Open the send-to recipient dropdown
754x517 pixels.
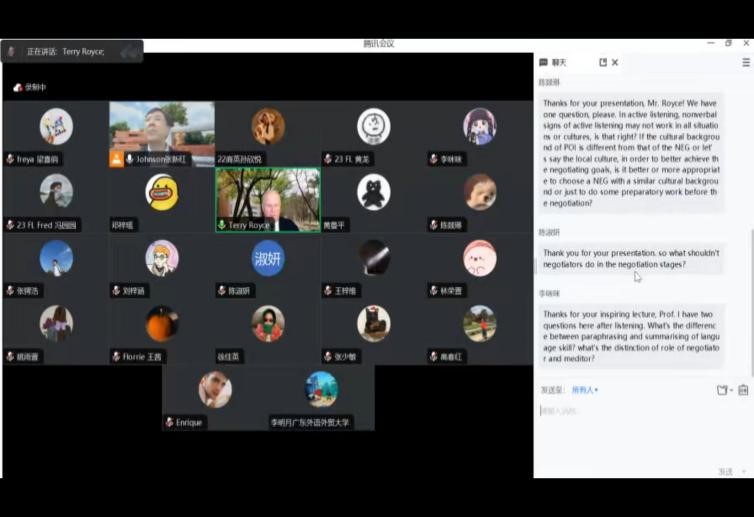(585, 390)
